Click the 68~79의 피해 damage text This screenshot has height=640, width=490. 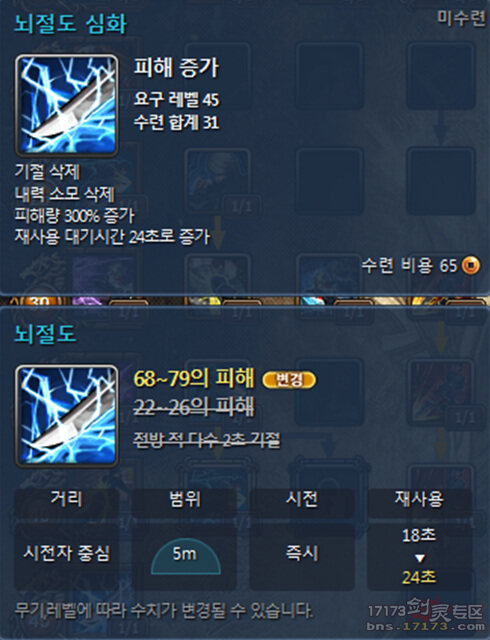point(194,378)
